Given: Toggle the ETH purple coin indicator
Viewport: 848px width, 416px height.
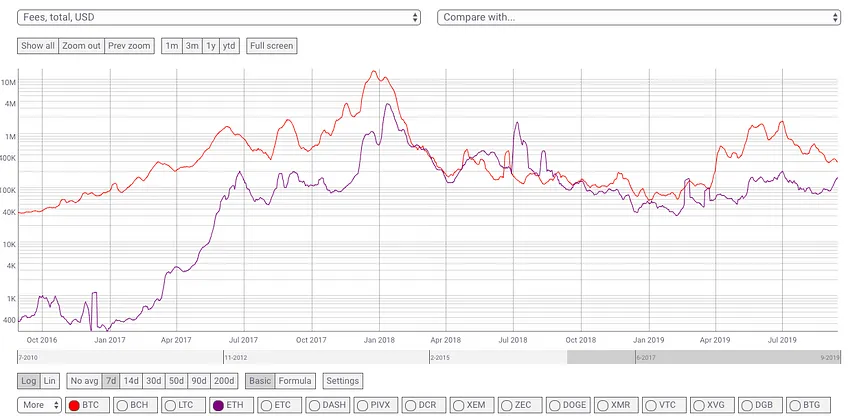Looking at the screenshot, I should click(218, 405).
